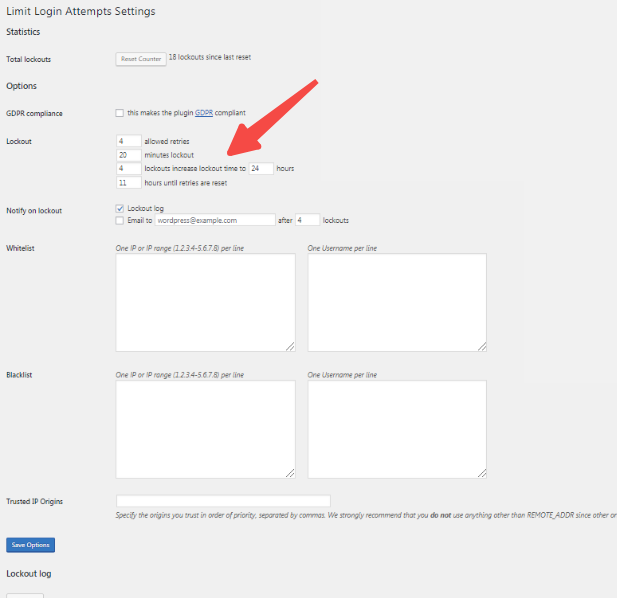Viewport: 617px width, 598px height.
Task: Focus the Blacklist IP range textarea
Action: coord(205,429)
